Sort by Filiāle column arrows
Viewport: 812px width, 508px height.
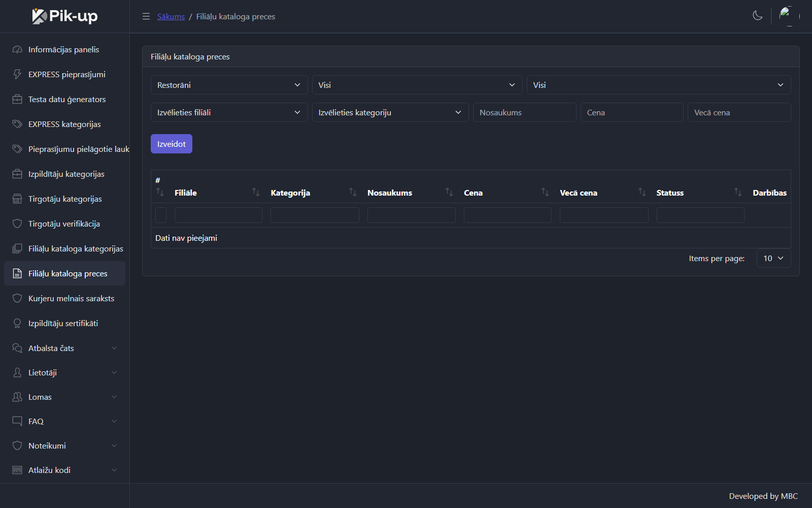256,192
